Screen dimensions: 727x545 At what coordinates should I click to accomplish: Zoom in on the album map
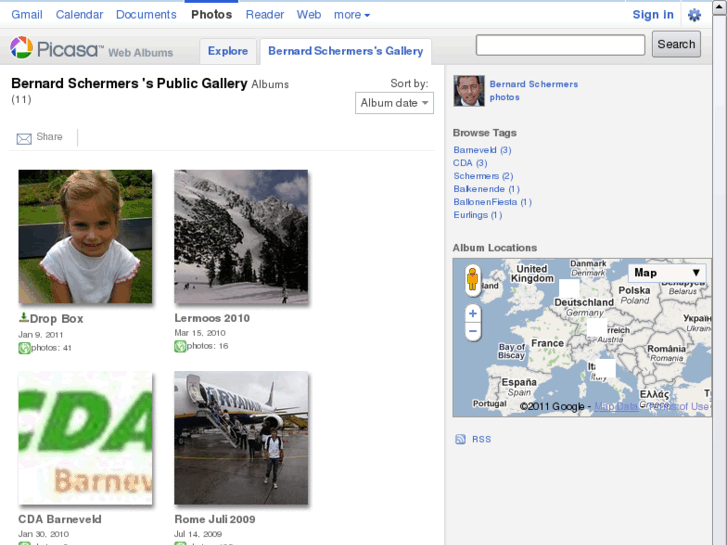(473, 313)
